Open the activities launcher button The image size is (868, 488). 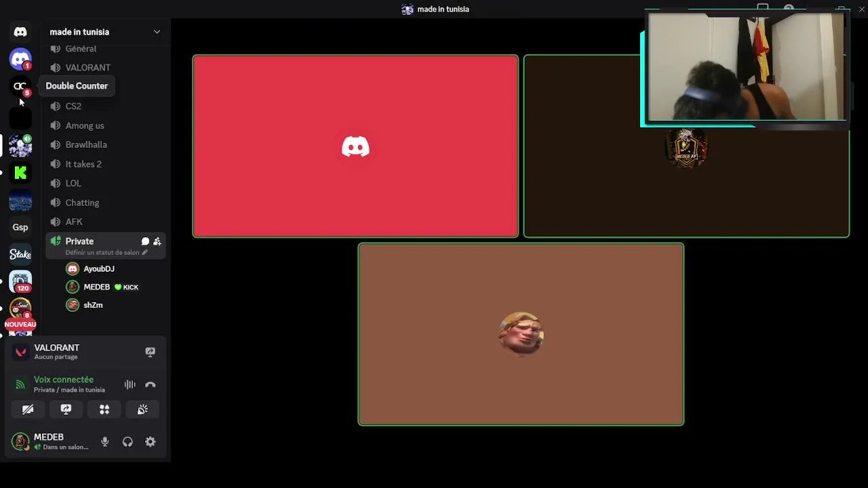(x=104, y=409)
